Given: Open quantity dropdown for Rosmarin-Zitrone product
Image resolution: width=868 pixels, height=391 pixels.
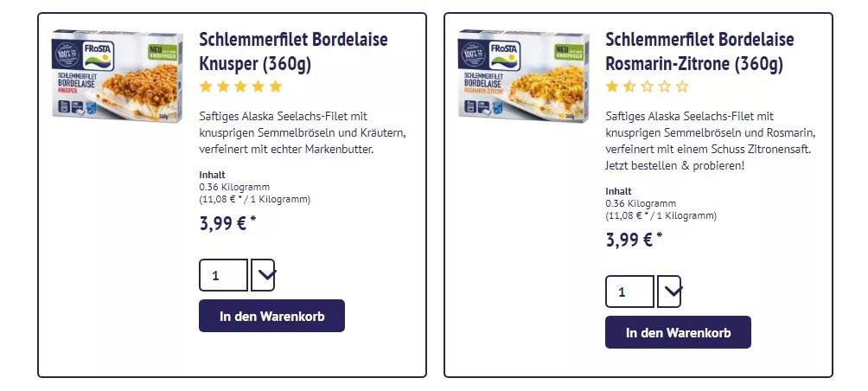Looking at the screenshot, I should 669,292.
